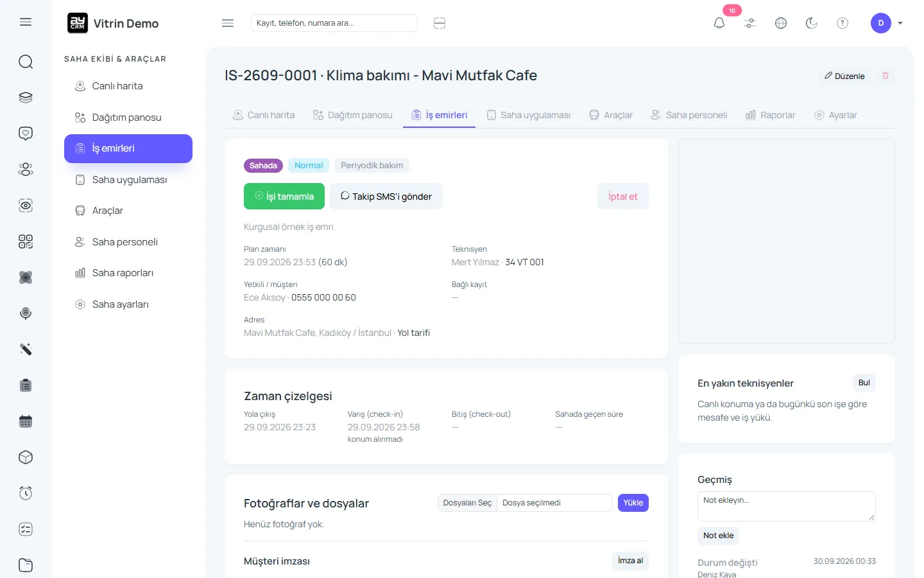Click the Düzenle edit button
This screenshot has height=578, width=924.
(x=844, y=76)
